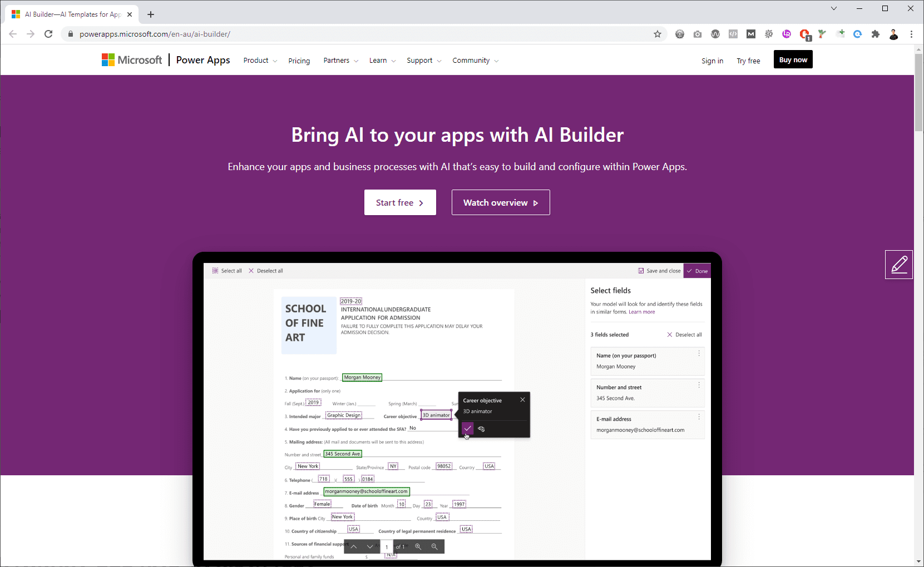
Task: Click page down arrow in document toolbar
Action: (x=369, y=546)
